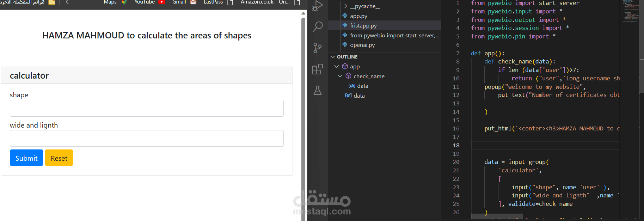Click scrollbar up arrow in browser page
Viewport: 644px width, 221px height.
pos(303,13)
